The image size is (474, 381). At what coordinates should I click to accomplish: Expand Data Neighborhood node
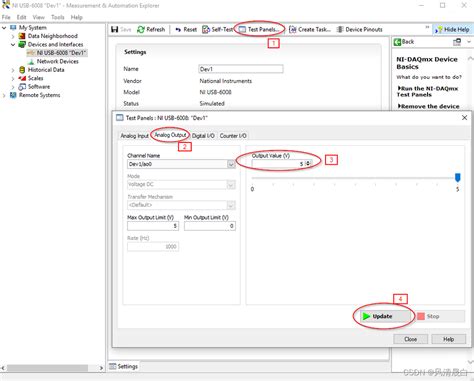click(x=13, y=36)
